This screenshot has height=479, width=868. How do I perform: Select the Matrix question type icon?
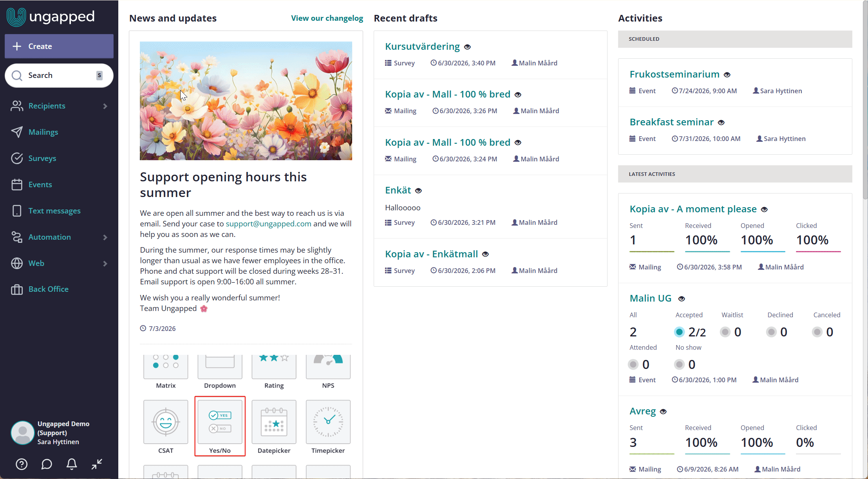pos(166,367)
